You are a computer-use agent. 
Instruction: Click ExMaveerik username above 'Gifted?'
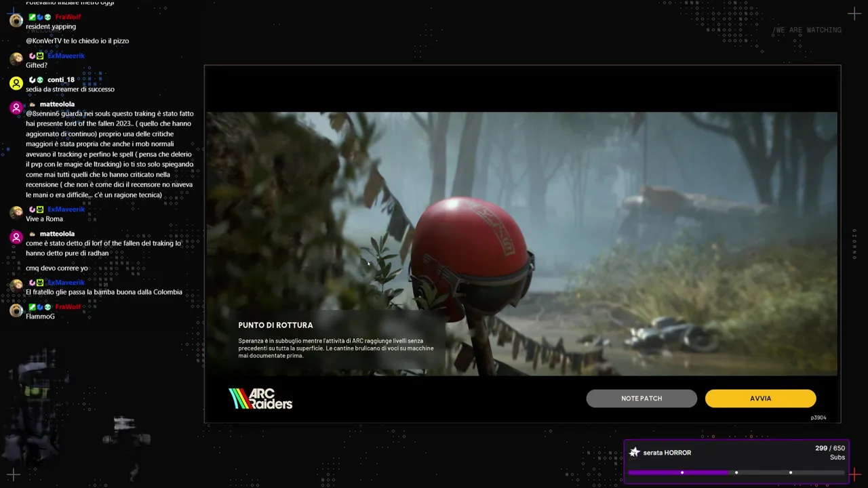[x=66, y=56]
